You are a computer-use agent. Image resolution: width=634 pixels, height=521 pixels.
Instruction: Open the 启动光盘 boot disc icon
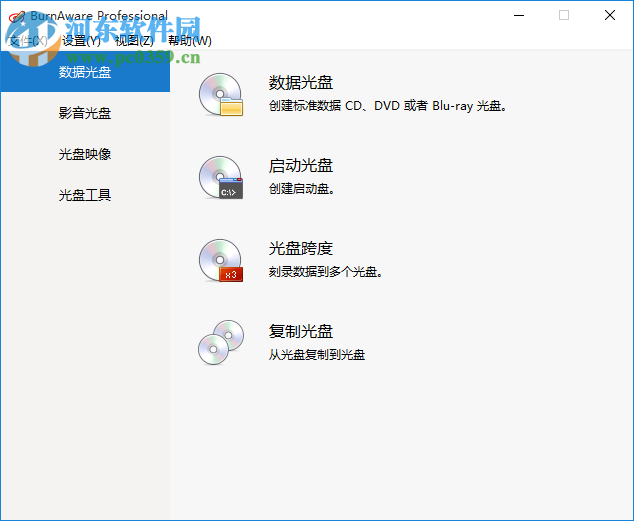pos(221,177)
